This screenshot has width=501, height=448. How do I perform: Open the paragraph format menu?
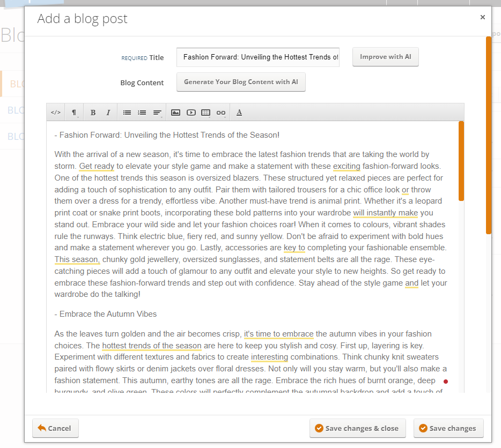click(74, 113)
